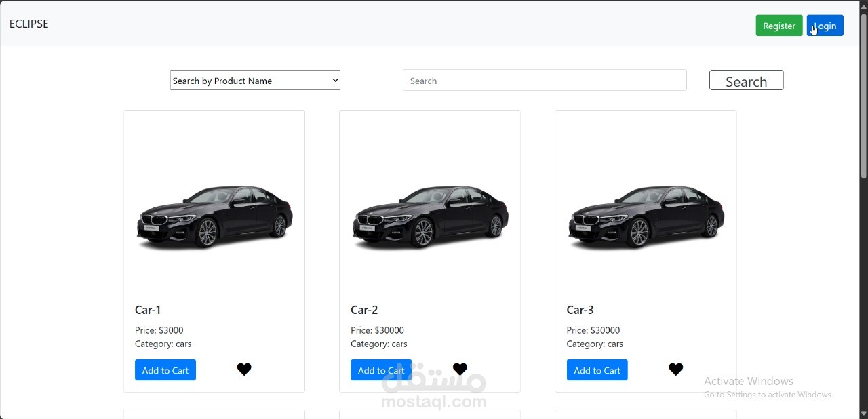The height and width of the screenshot is (419, 868).
Task: Click the scrollbar down arrow
Action: (x=863, y=413)
